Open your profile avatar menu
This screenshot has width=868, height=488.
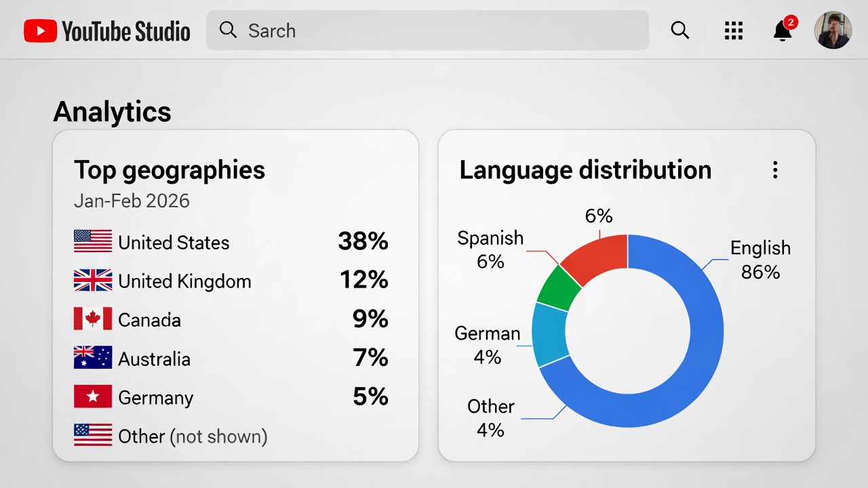click(x=833, y=30)
